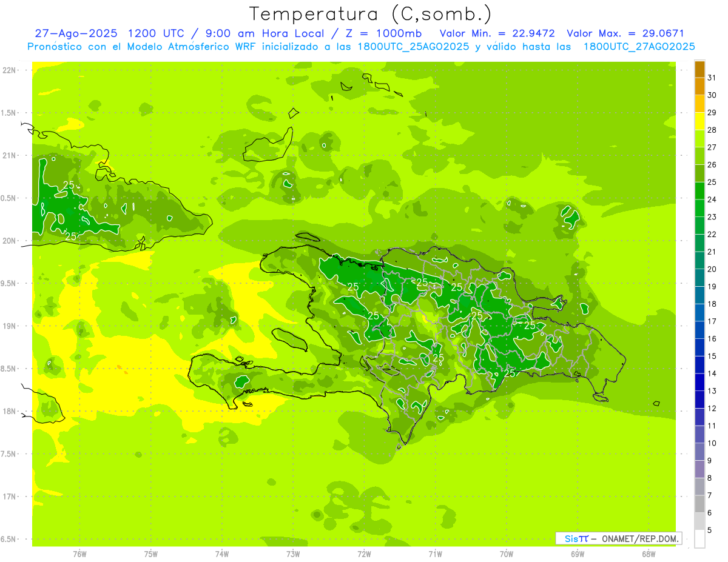Click the legend value '26'
The width and height of the screenshot is (728, 562).
click(712, 164)
